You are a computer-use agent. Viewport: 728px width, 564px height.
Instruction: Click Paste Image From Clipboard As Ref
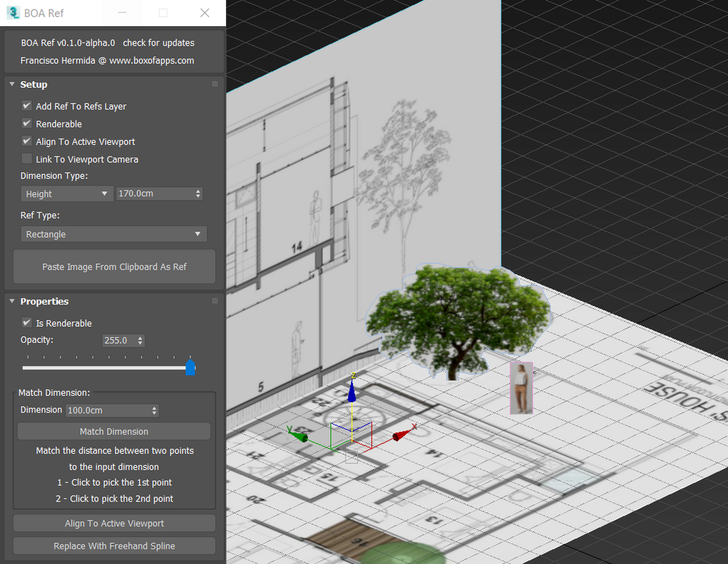coord(114,267)
